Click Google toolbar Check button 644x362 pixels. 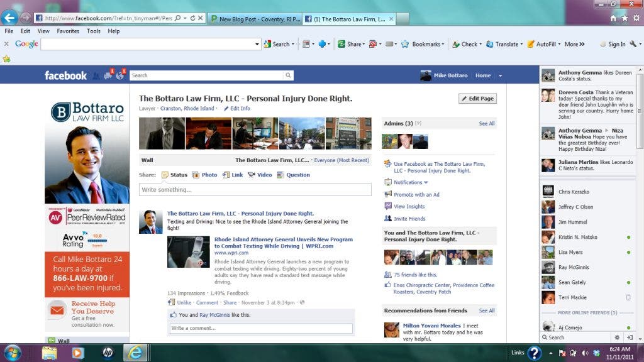(466, 45)
